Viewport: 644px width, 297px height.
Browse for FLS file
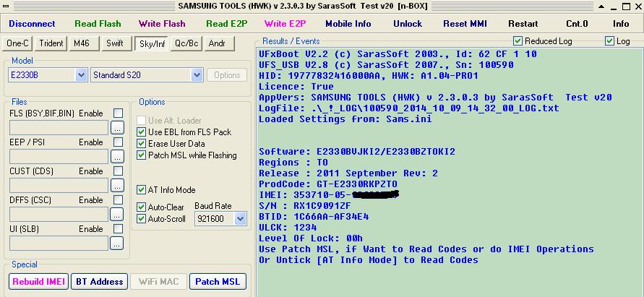(117, 128)
